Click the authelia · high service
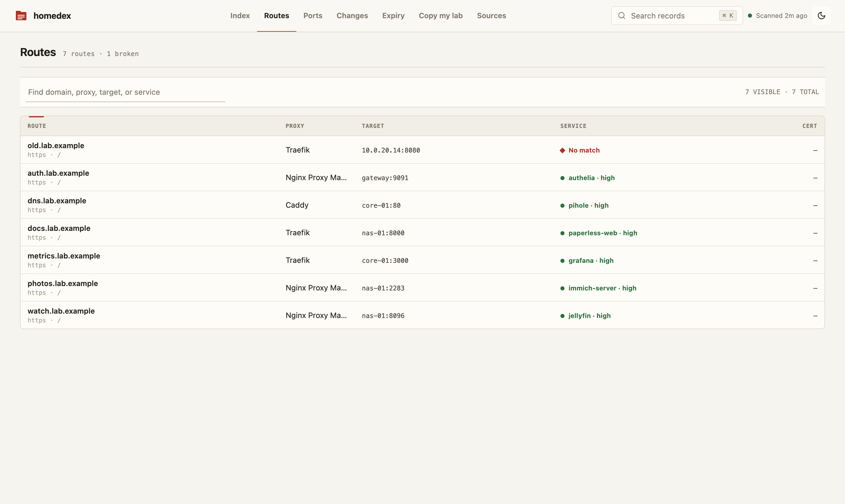This screenshot has height=504, width=845. (x=591, y=178)
